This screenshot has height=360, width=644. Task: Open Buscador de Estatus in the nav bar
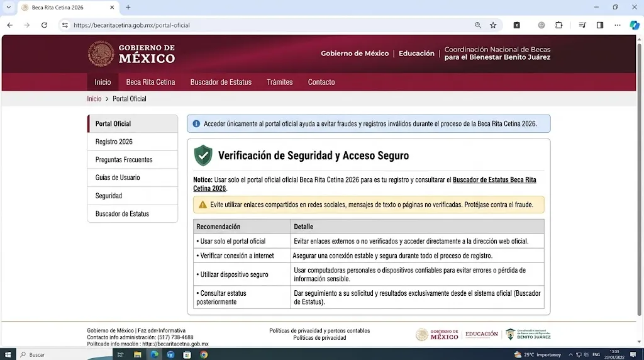221,82
